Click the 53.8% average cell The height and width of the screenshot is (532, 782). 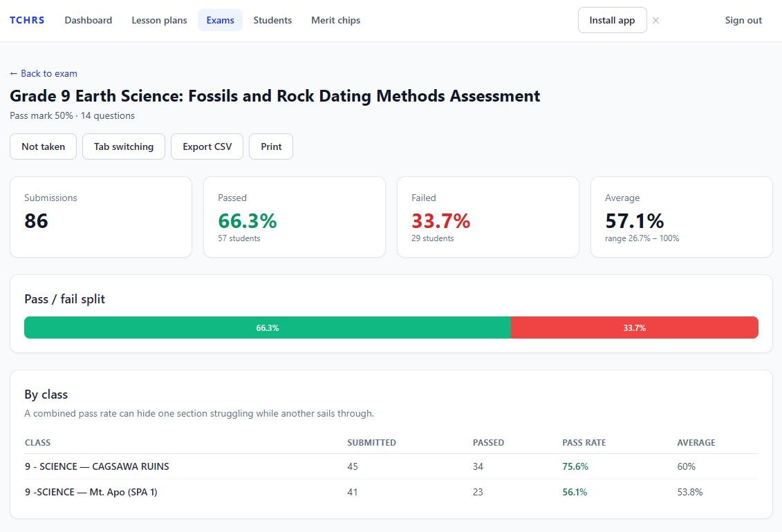click(x=690, y=492)
